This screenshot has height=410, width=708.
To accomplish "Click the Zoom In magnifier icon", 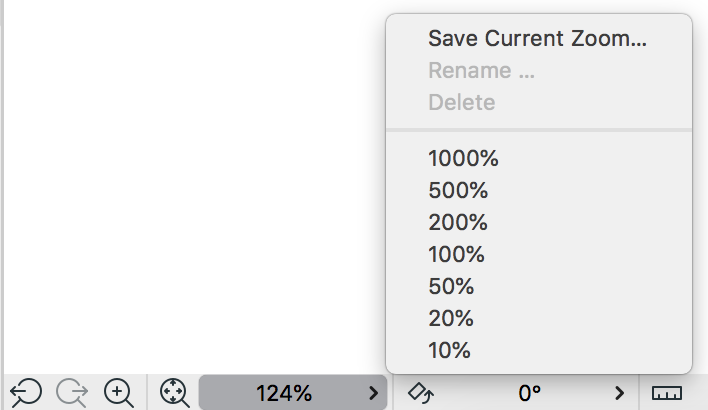I will [119, 392].
